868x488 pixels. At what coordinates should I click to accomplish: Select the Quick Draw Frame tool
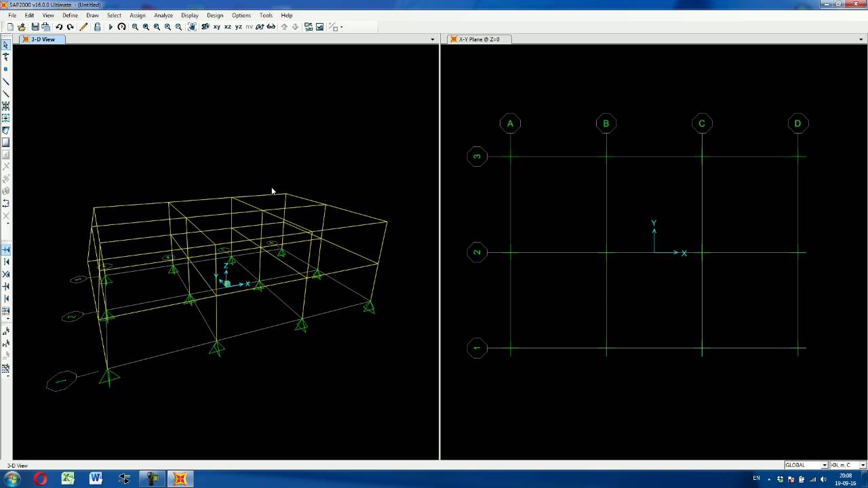coord(6,94)
